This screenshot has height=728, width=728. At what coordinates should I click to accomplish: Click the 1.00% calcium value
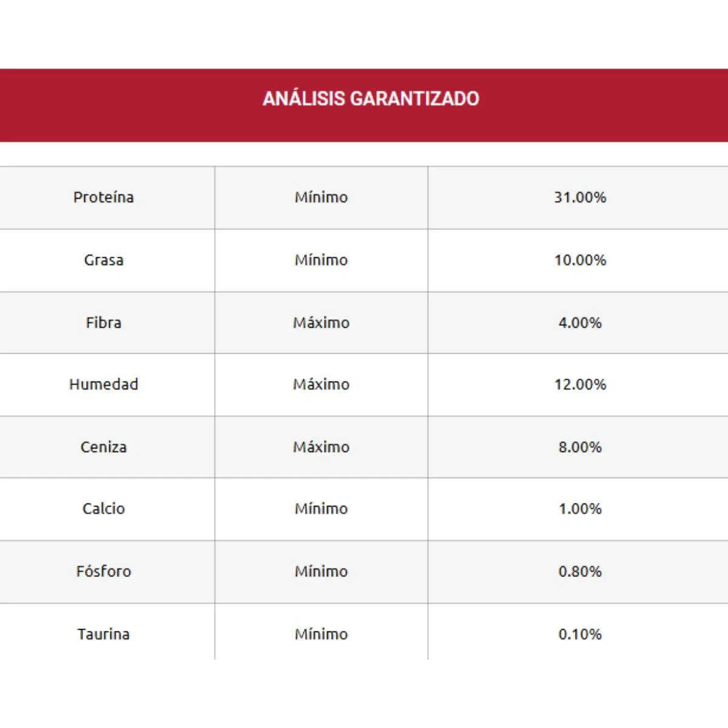(x=580, y=509)
